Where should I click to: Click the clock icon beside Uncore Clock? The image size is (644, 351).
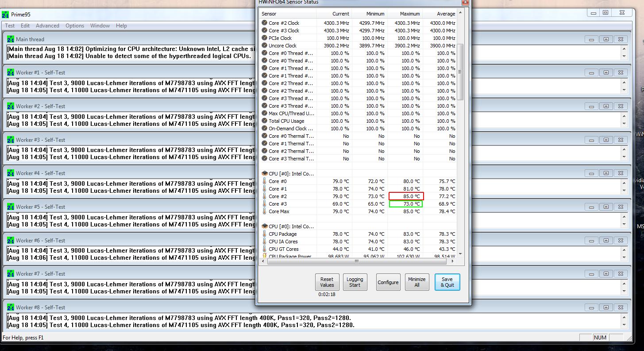point(264,46)
